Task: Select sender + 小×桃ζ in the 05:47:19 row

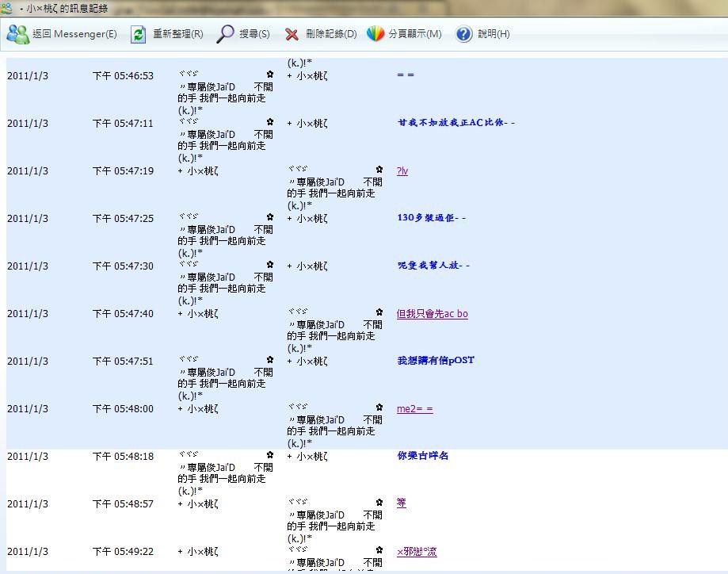Action: pyautogui.click(x=198, y=171)
